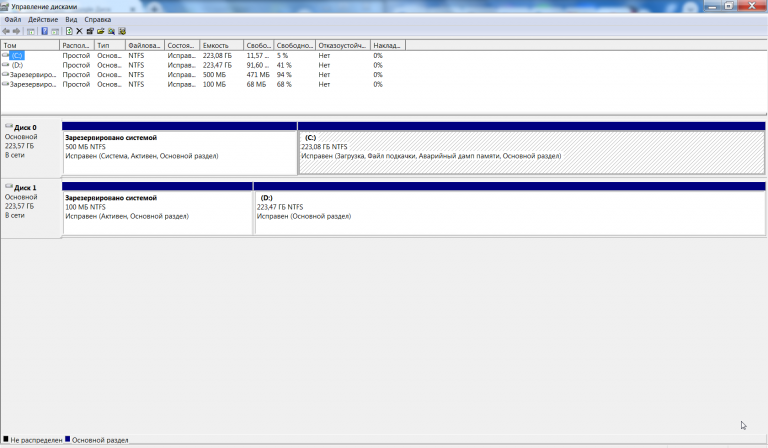Viewport: 768px width, 448px height.
Task: Sort by the Тип column header
Action: tap(110, 45)
